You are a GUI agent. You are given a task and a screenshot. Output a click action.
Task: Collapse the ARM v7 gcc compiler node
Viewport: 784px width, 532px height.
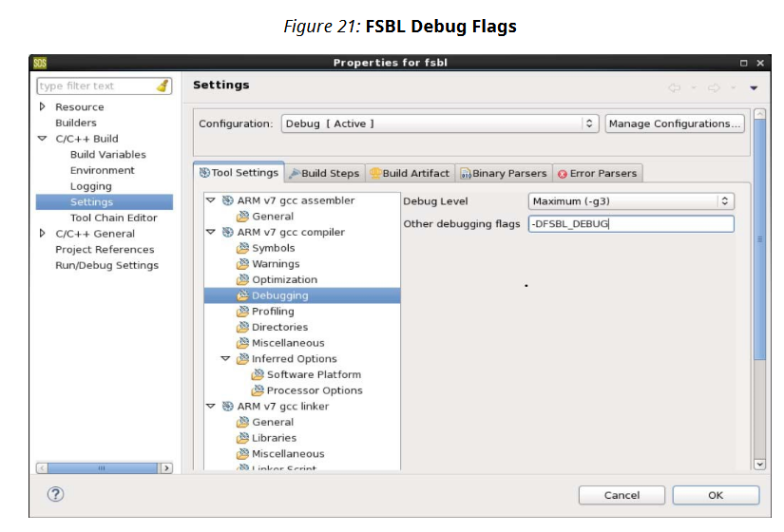tap(211, 232)
